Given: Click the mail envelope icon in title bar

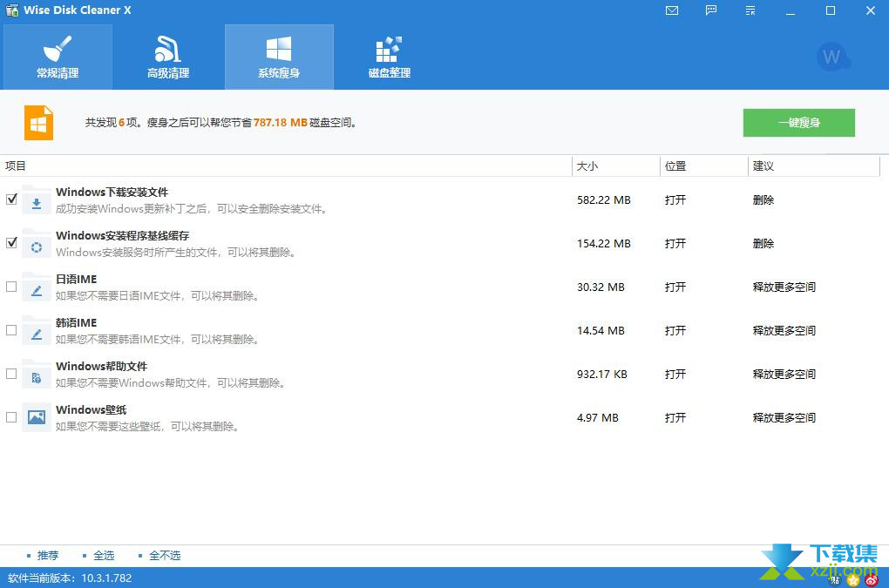Looking at the screenshot, I should pos(672,10).
